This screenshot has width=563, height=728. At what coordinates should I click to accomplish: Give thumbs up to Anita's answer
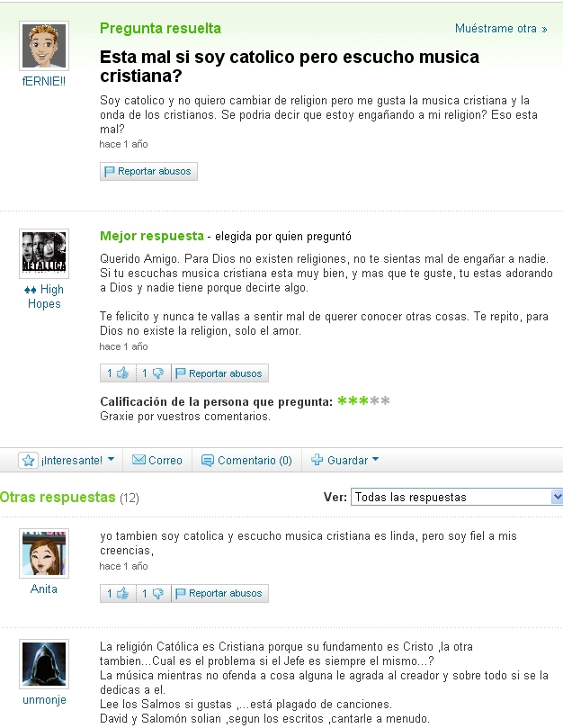point(118,593)
